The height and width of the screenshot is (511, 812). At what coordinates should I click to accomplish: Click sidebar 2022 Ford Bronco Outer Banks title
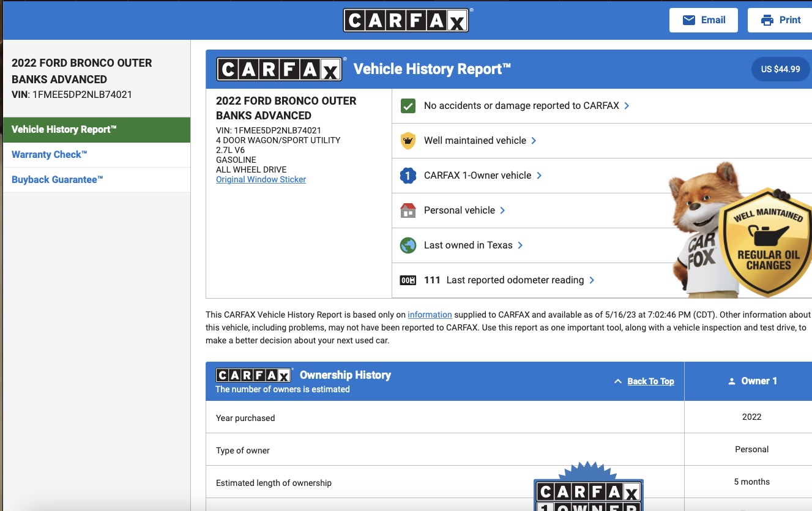tap(82, 71)
